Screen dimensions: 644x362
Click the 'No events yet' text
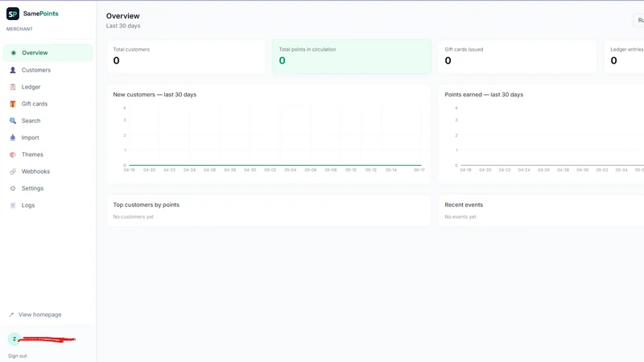click(460, 216)
